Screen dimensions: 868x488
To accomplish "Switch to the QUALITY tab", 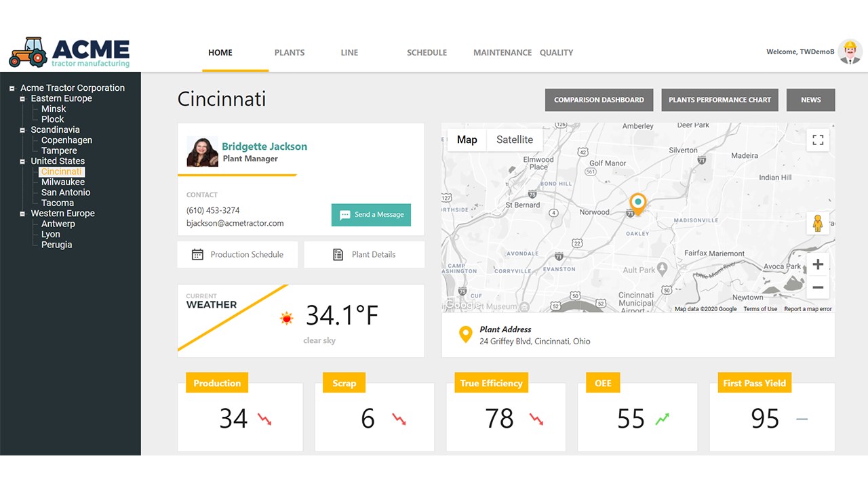I will [x=557, y=52].
